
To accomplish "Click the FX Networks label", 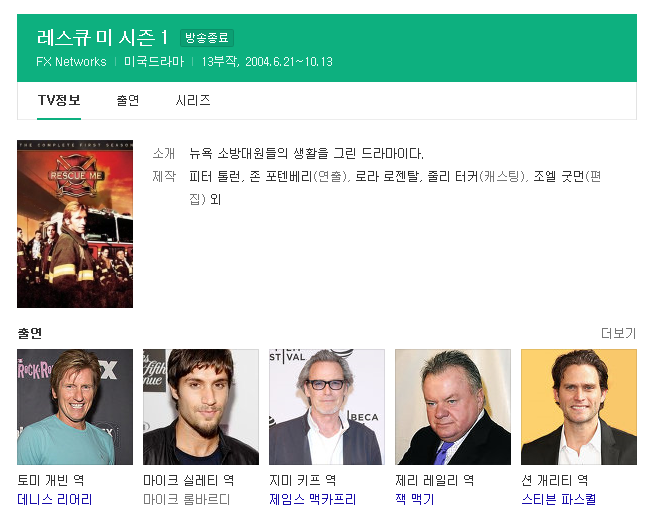I will [x=71, y=62].
